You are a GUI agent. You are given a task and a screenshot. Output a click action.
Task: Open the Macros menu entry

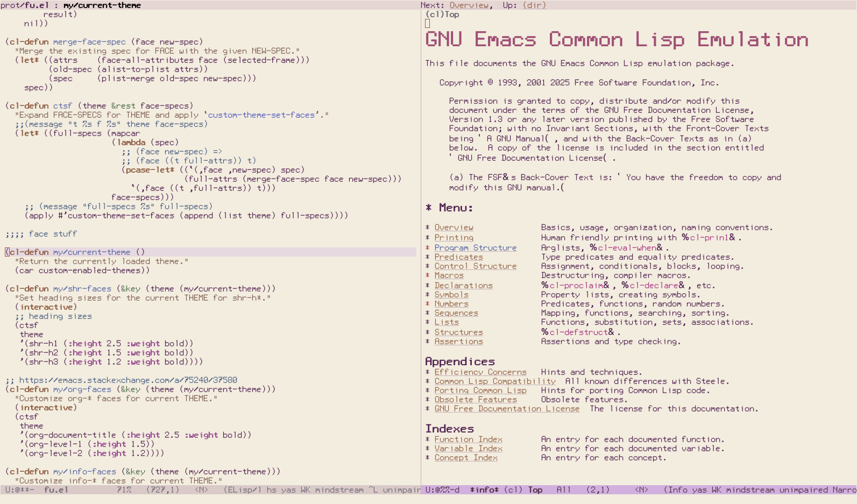[449, 275]
